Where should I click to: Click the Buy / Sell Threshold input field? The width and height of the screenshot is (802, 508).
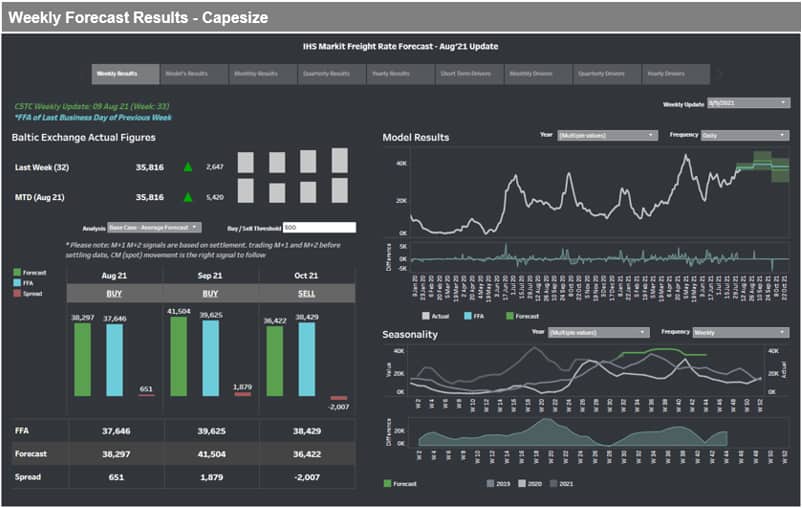pos(319,228)
